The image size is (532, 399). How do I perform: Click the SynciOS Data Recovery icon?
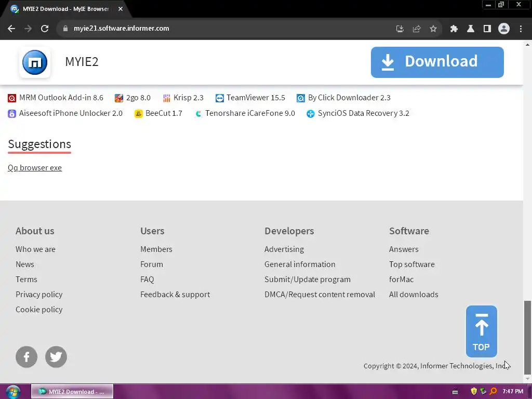[311, 114]
